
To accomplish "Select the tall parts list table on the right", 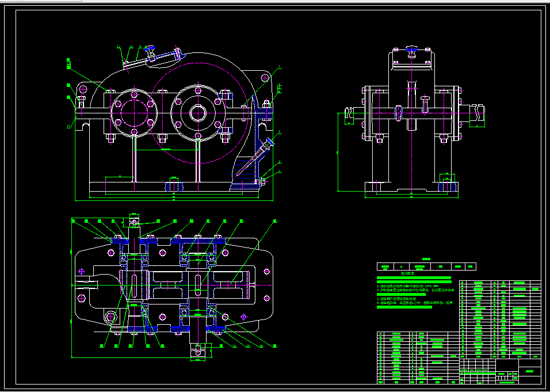I will pyautogui.click(x=500, y=319).
